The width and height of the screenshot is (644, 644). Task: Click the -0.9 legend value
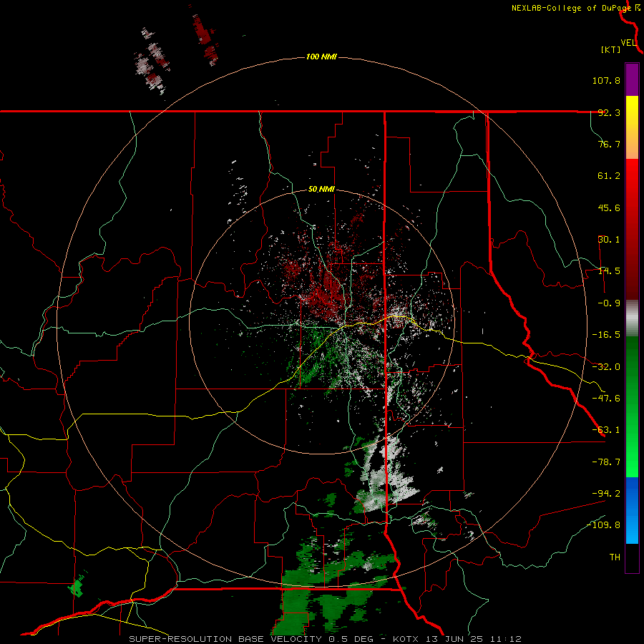point(609,303)
